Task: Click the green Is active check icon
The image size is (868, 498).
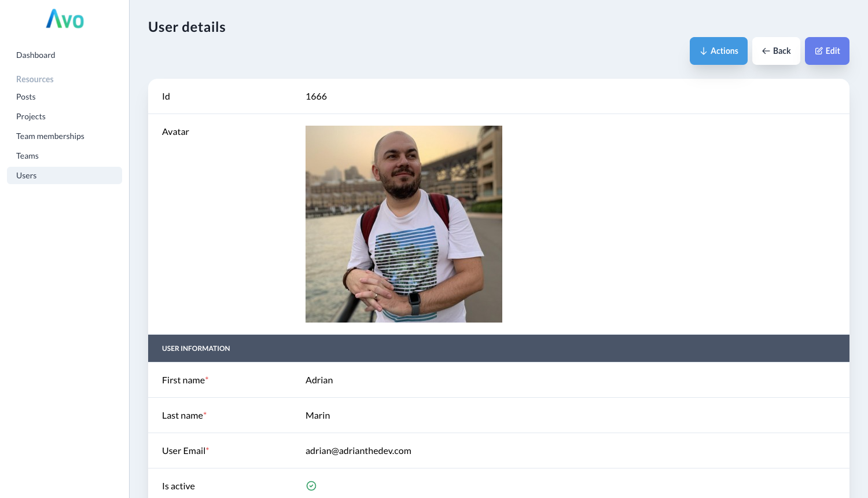Action: [311, 486]
